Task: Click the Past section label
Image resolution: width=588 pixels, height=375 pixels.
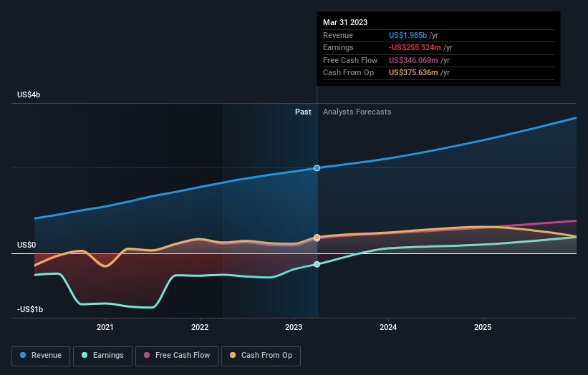Action: [x=303, y=112]
